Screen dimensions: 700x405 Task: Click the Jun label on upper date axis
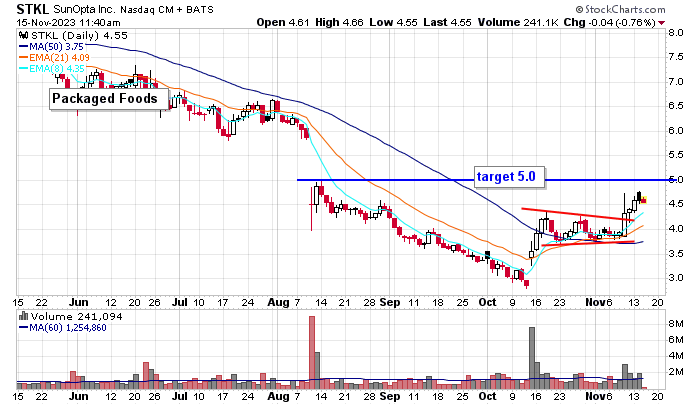coord(78,302)
